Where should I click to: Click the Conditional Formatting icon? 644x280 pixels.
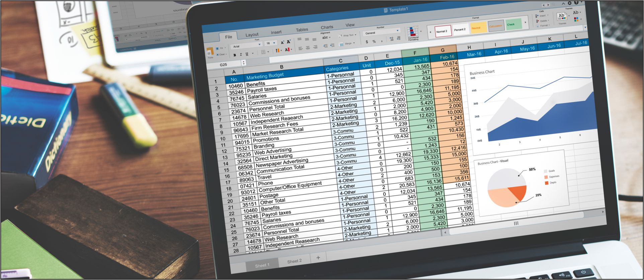point(413,32)
